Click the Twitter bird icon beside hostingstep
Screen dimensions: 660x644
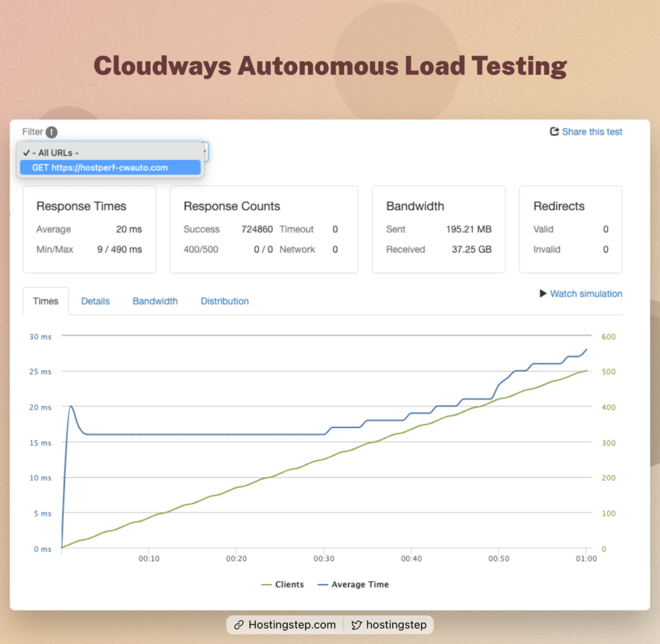click(356, 625)
